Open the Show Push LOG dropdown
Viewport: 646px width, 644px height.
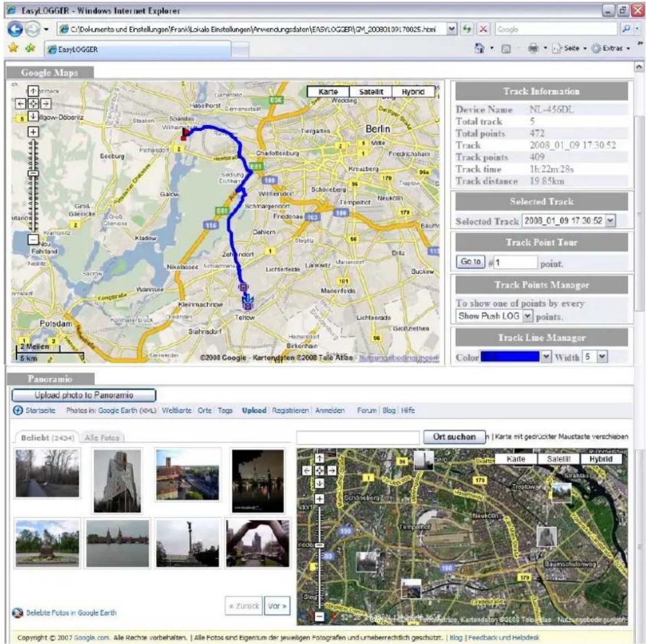[x=528, y=316]
